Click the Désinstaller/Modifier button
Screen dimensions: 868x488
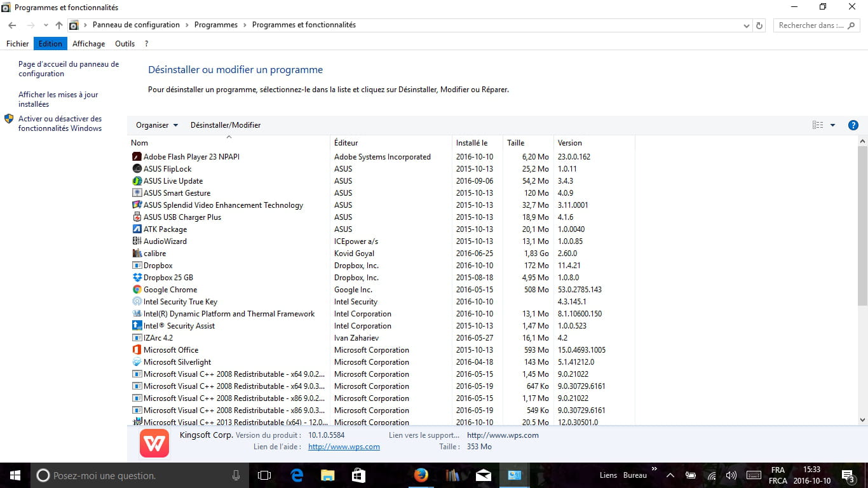(x=226, y=125)
